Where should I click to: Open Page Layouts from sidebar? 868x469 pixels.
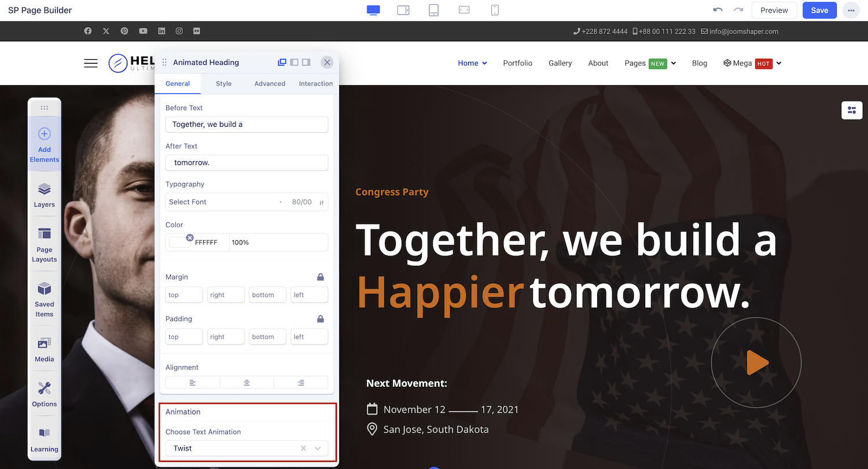(x=45, y=244)
